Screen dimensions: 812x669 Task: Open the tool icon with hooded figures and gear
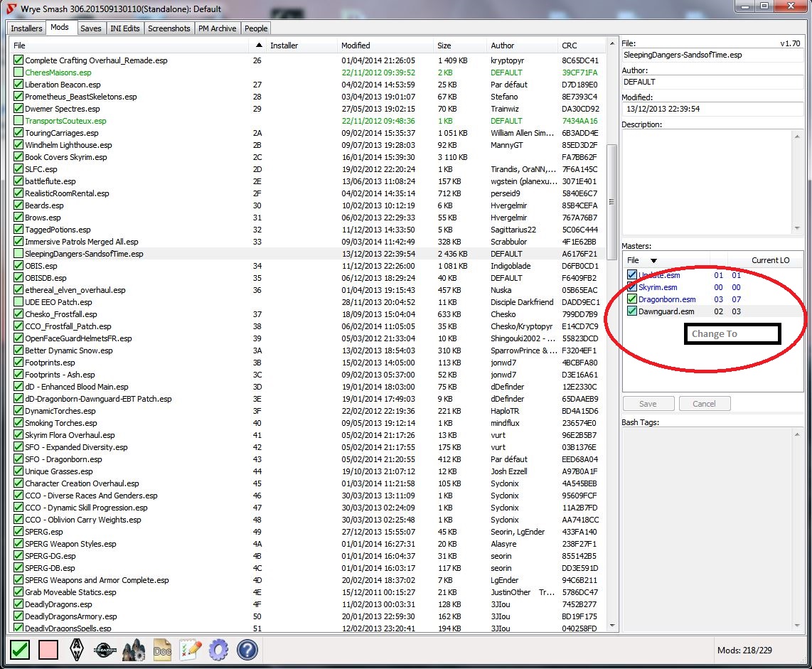pos(134,650)
